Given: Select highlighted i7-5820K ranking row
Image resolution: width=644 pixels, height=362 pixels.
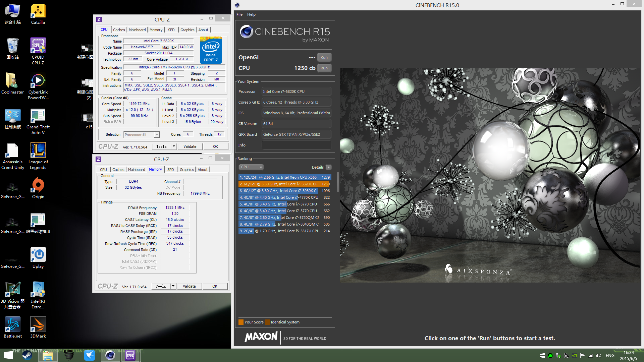Looking at the screenshot, I should (284, 184).
